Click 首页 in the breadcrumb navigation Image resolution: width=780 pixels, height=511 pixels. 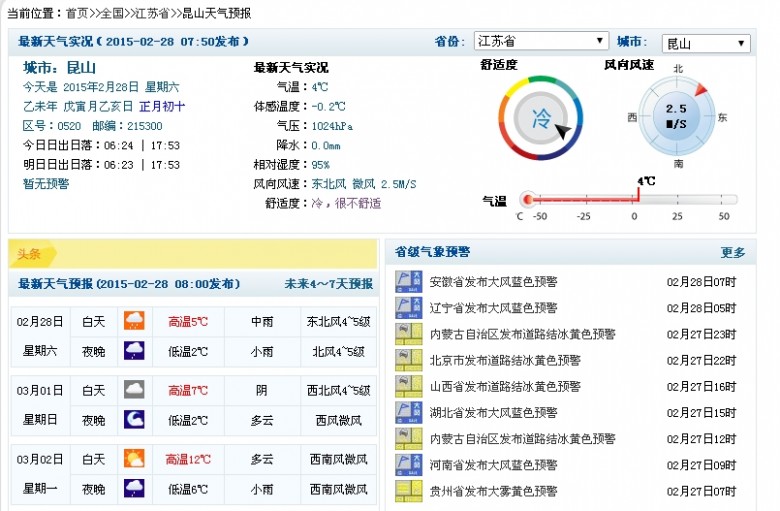[x=77, y=13]
